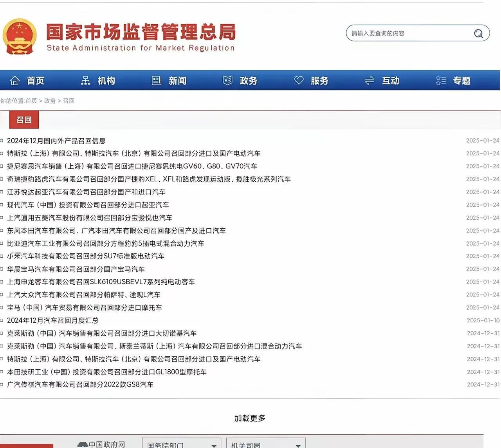Open the 捷尼赛思 GV60 G80 GV70 recall
The height and width of the screenshot is (448, 501).
click(x=132, y=166)
